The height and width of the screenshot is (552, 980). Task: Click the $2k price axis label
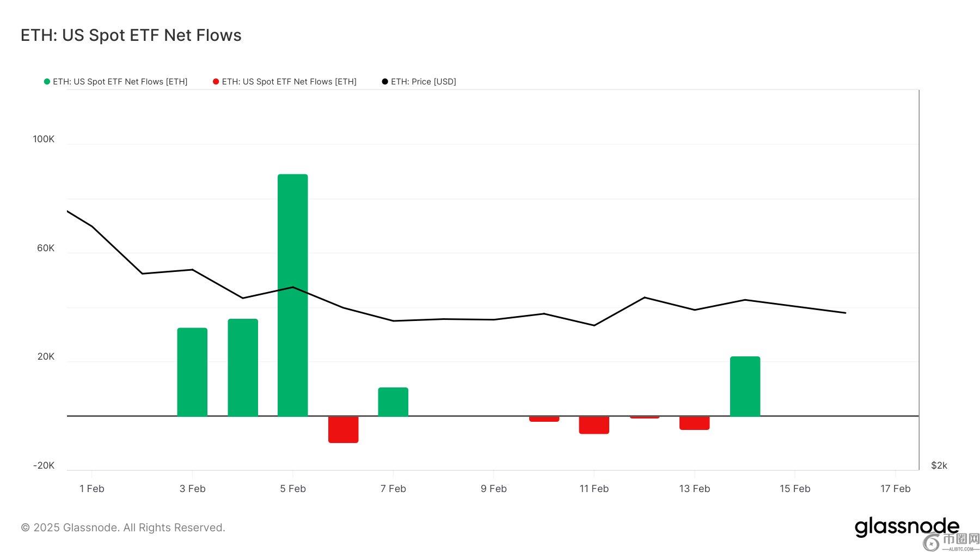coord(939,465)
